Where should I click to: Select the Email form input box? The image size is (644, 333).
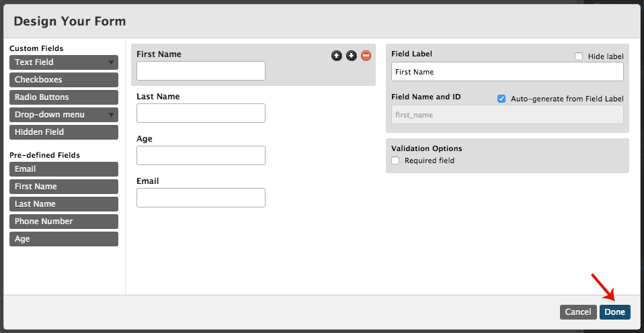[201, 197]
